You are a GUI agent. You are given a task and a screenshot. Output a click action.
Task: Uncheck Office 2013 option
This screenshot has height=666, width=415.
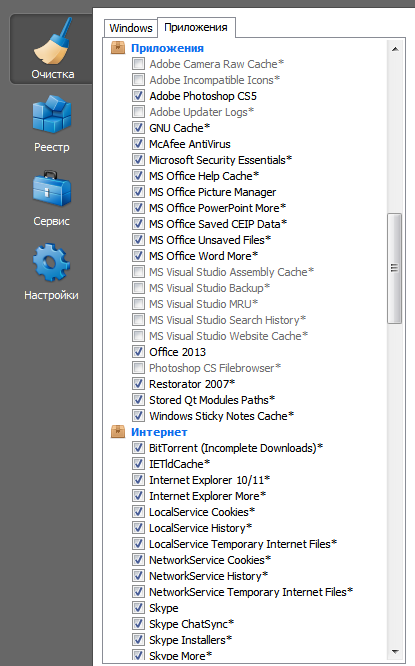tap(138, 352)
